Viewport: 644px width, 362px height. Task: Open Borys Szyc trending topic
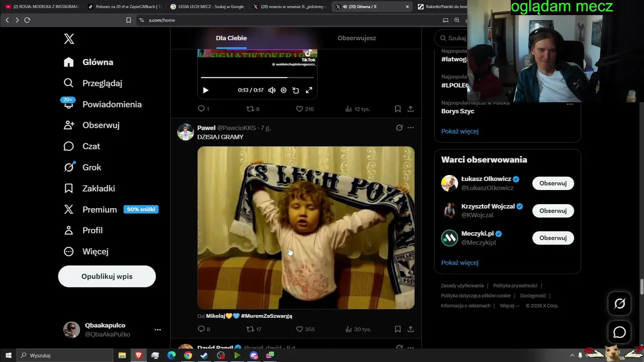pos(458,111)
